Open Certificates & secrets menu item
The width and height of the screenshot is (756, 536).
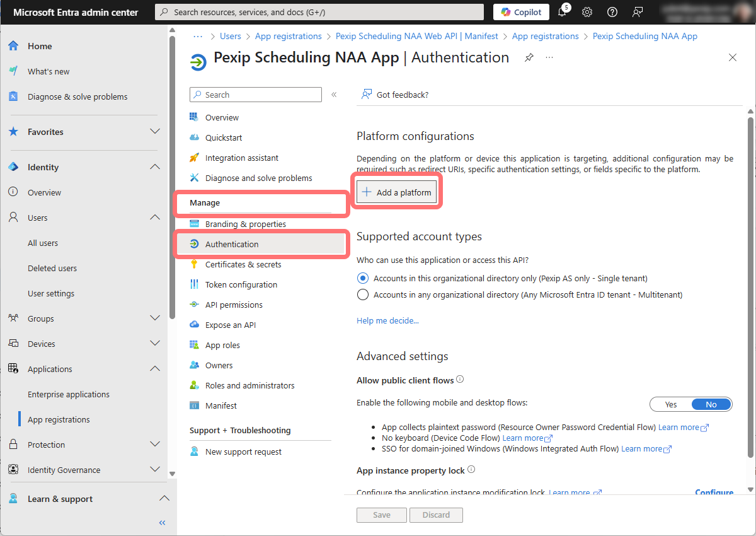tap(243, 264)
